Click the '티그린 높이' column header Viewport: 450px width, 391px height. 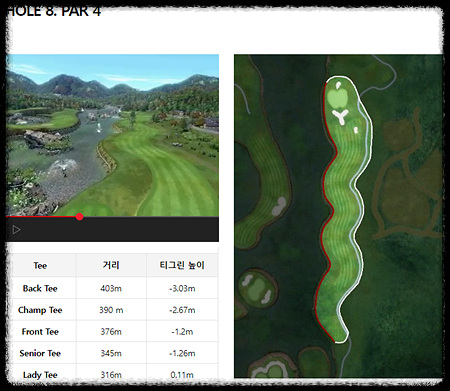pos(182,266)
